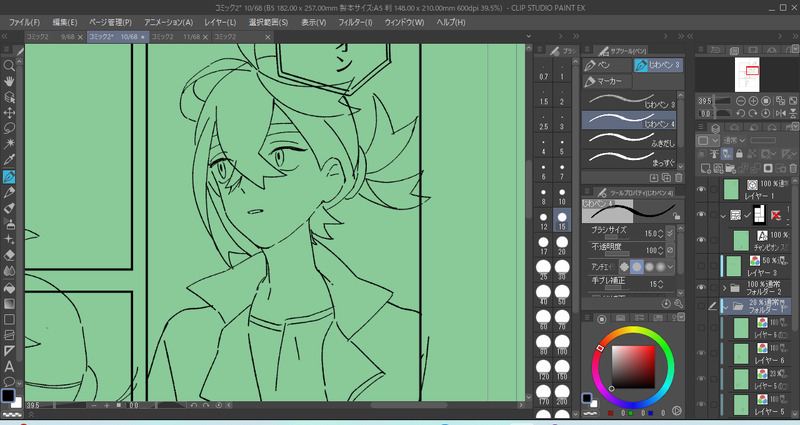Toggle visibility of フォルダー 1
Screen dimensions: 800x425
click(701, 306)
